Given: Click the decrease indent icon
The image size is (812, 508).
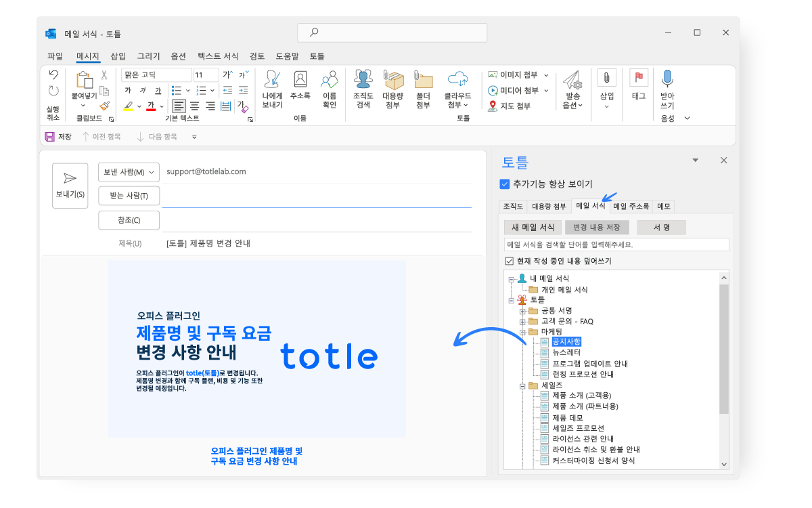Looking at the screenshot, I should [227, 90].
